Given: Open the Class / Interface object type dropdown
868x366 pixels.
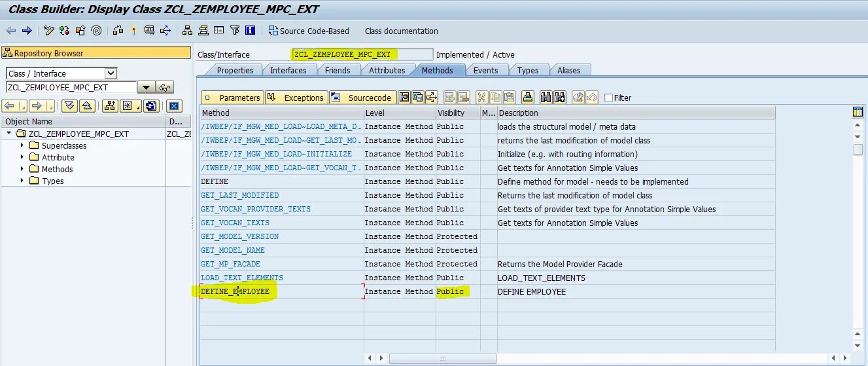Looking at the screenshot, I should pyautogui.click(x=111, y=73).
